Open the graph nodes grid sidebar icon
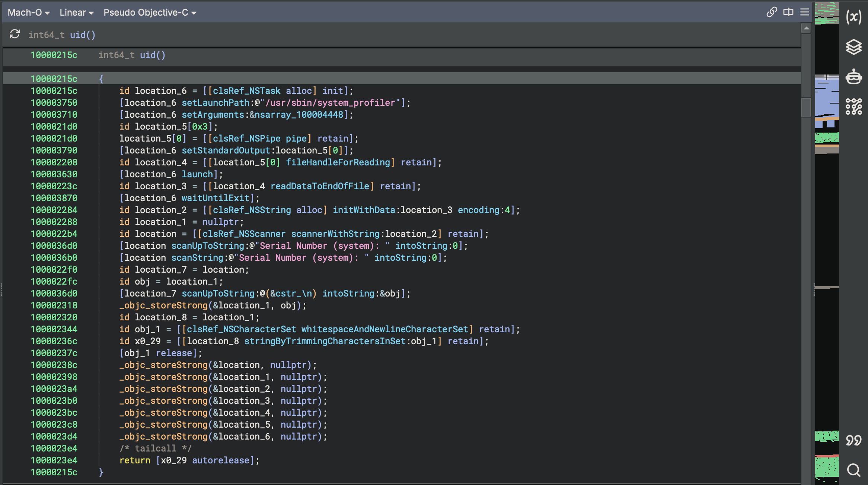Viewport: 868px width, 485px height. click(853, 107)
